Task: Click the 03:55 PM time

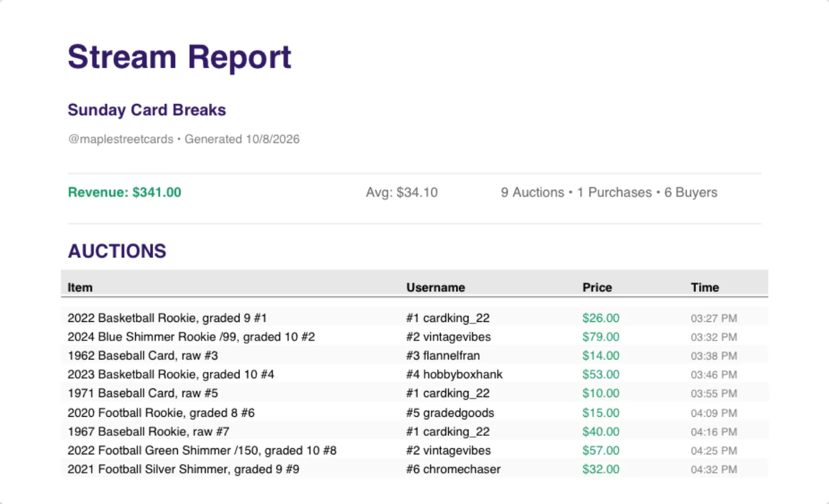Action: coord(714,393)
